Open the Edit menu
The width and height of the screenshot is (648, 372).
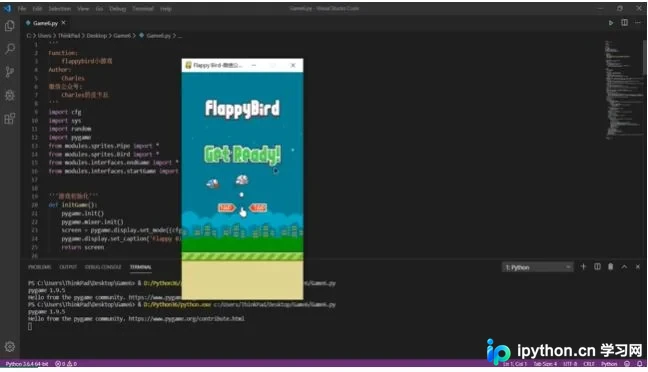pyautogui.click(x=37, y=8)
